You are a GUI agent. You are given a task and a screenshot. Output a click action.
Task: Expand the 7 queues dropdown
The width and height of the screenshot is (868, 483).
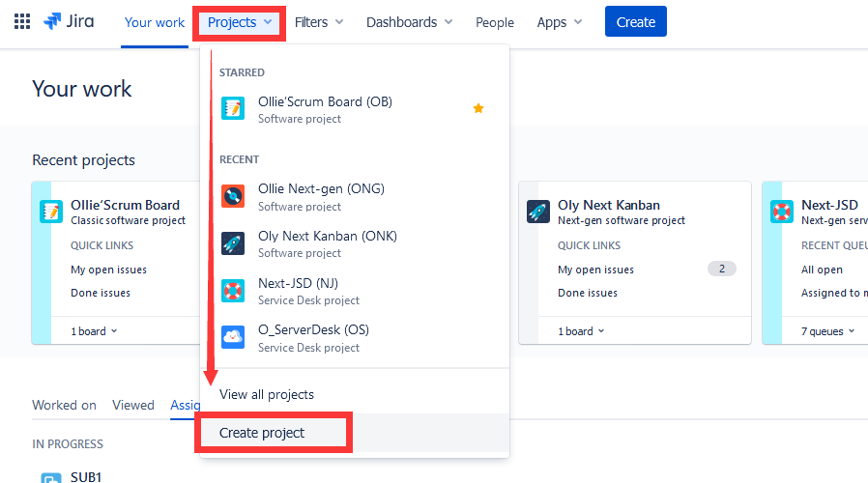[x=828, y=331]
